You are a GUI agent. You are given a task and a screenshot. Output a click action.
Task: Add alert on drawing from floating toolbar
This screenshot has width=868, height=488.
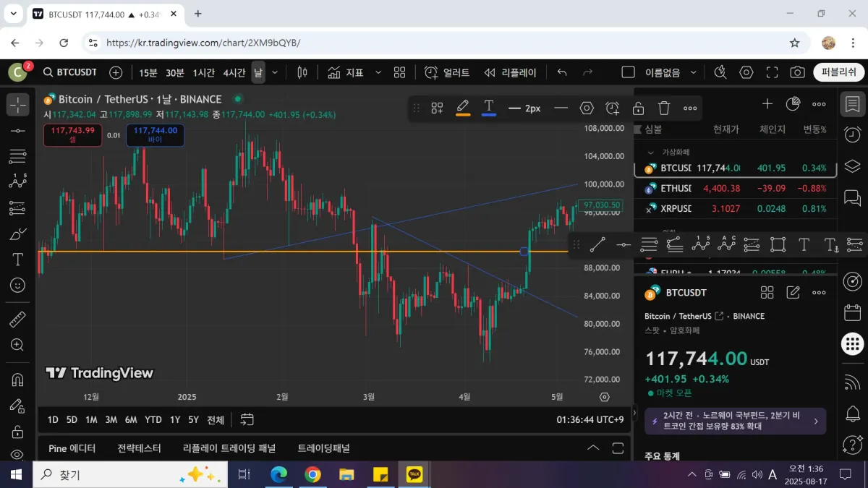point(613,108)
